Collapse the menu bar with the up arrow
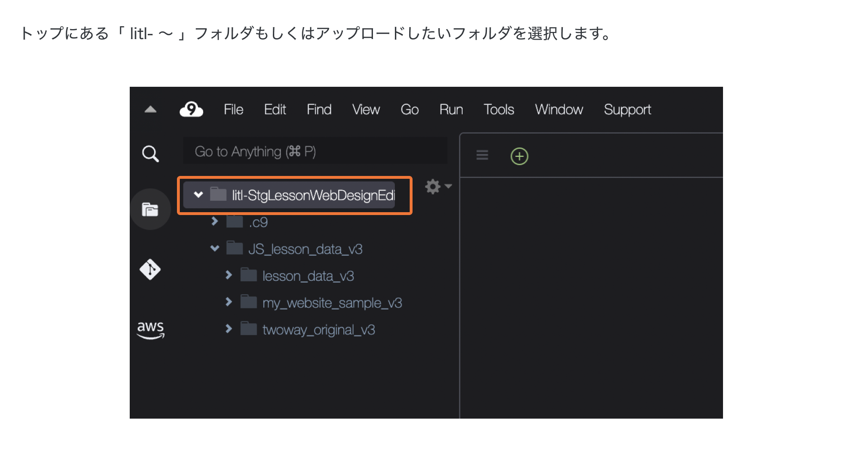Screen dimensions: 868x452 (150, 109)
